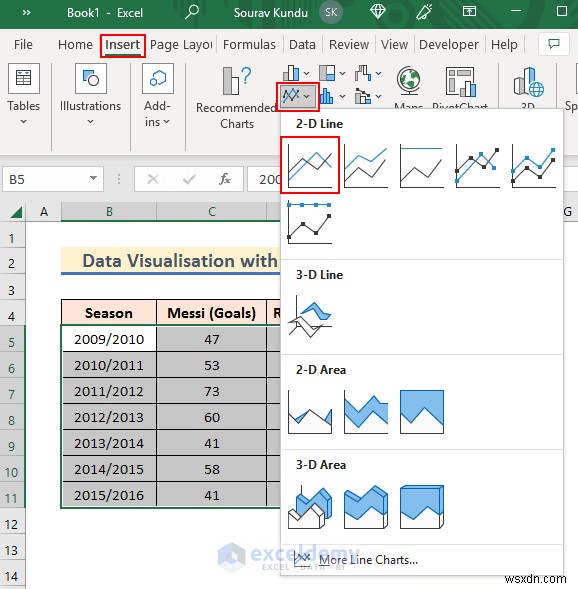This screenshot has width=578, height=589.
Task: Cancel formula bar entry with X
Action: click(153, 179)
